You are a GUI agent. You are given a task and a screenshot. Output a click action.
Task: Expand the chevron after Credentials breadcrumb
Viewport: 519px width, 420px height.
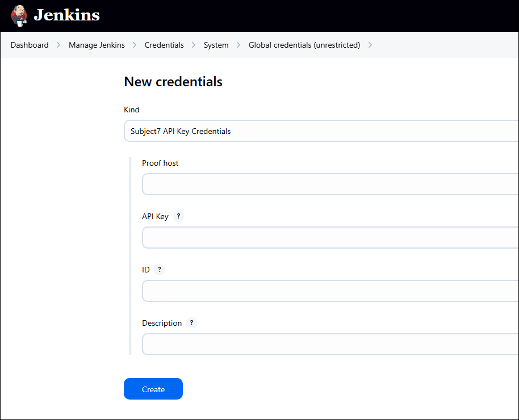(x=194, y=45)
